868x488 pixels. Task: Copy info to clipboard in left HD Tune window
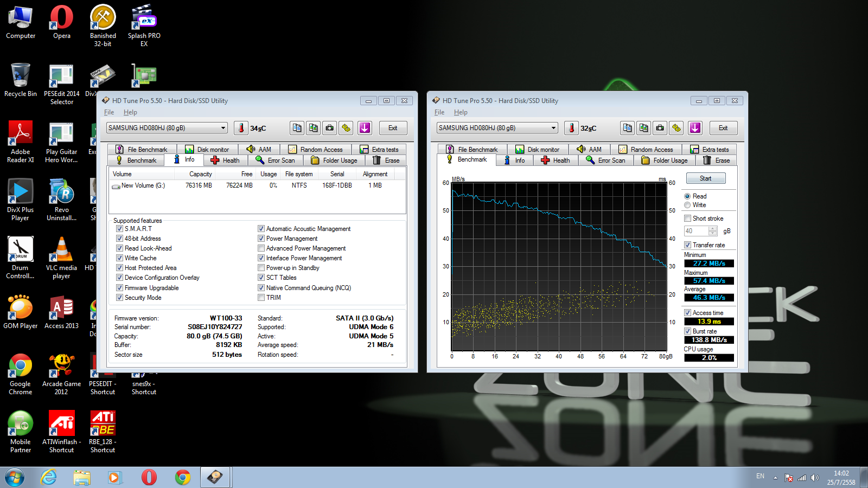point(297,128)
